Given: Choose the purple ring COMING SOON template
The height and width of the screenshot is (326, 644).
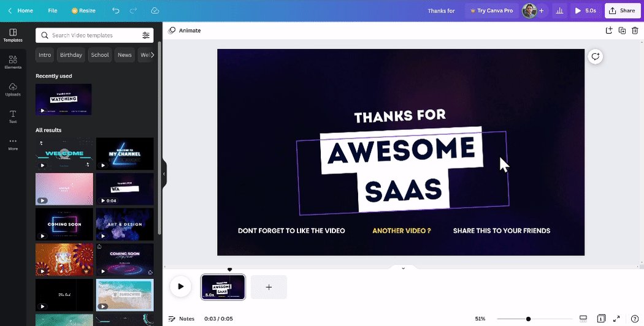Looking at the screenshot, I should (125, 259).
